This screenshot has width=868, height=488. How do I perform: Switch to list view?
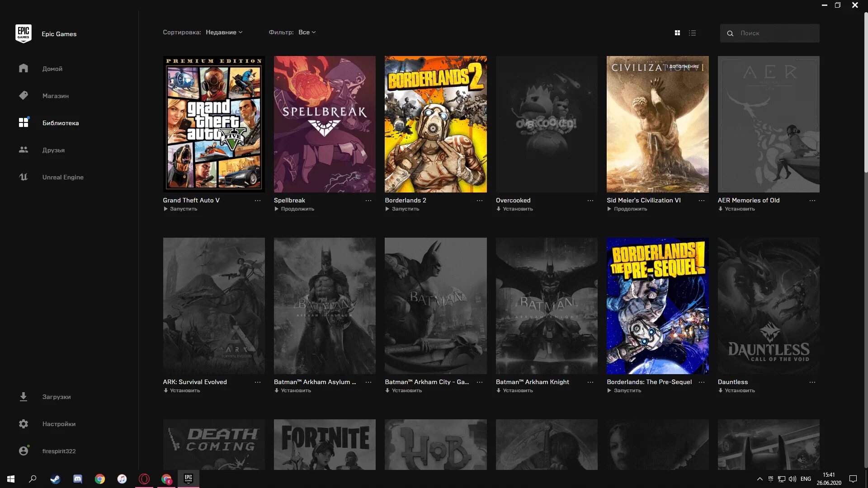pyautogui.click(x=692, y=33)
